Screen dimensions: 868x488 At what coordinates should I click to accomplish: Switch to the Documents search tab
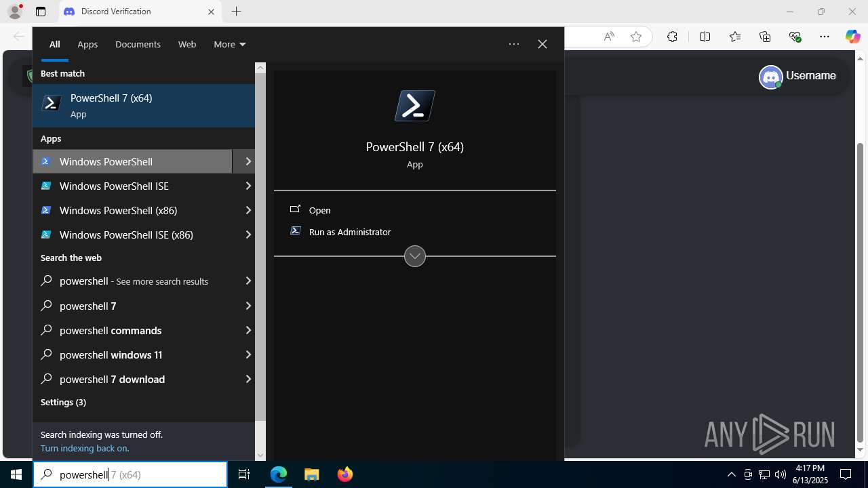point(138,44)
